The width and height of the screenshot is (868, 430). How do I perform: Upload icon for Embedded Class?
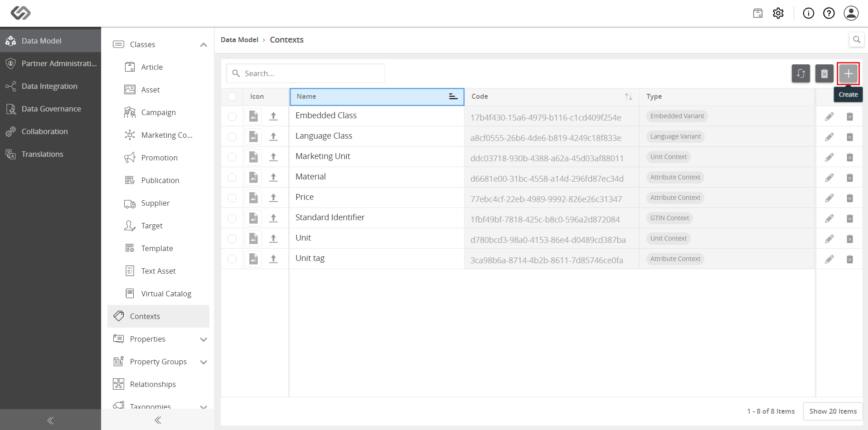click(x=273, y=116)
